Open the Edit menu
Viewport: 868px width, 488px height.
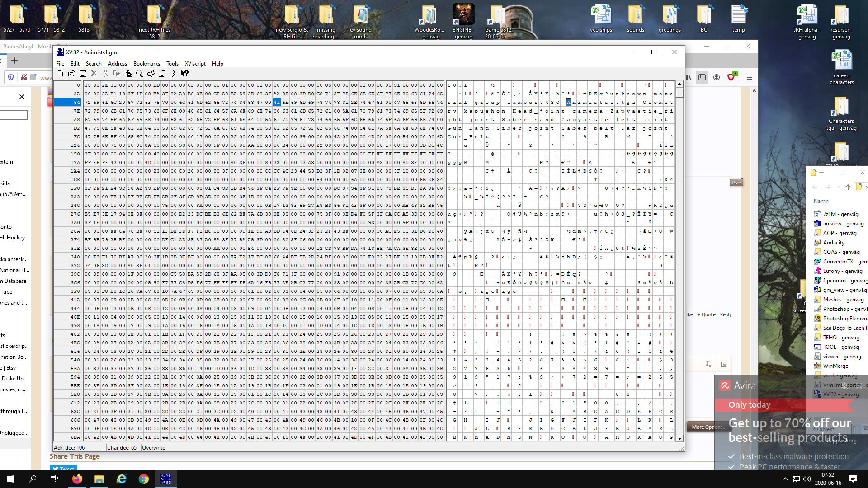[75, 64]
